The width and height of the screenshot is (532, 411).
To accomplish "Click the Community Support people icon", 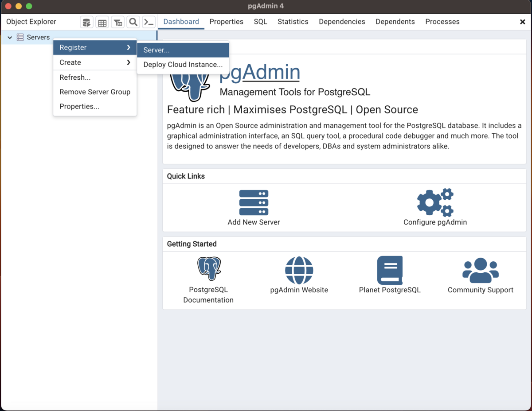I will [x=481, y=271].
